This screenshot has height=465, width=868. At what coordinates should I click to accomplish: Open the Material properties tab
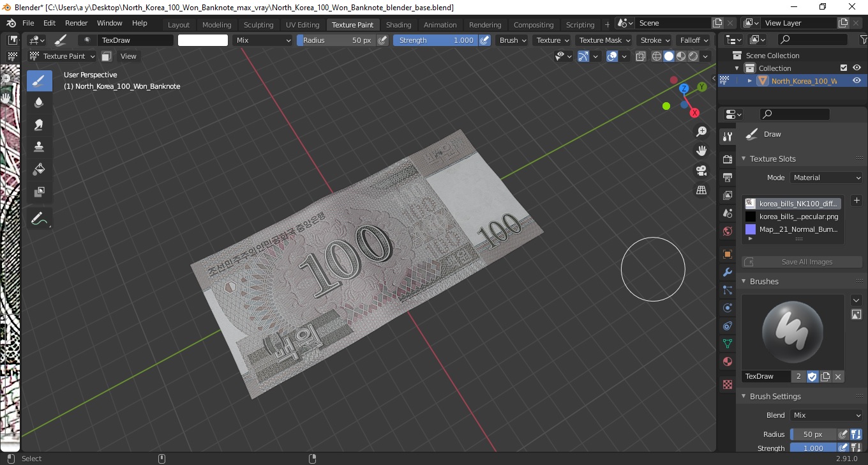click(727, 362)
